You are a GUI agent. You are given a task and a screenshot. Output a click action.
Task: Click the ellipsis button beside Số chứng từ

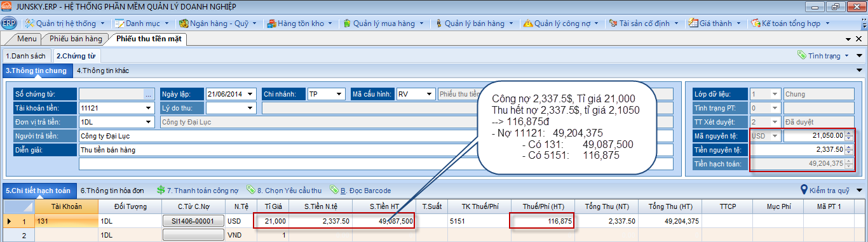(x=148, y=94)
